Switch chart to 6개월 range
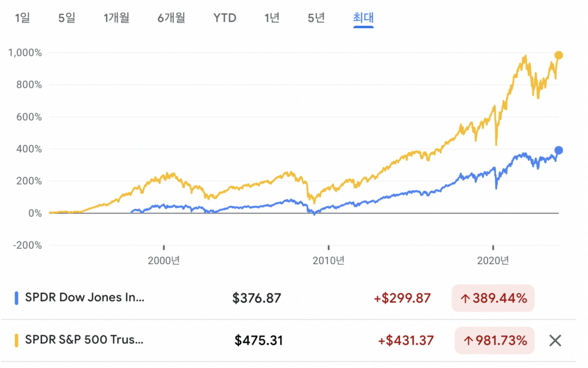 tap(171, 18)
